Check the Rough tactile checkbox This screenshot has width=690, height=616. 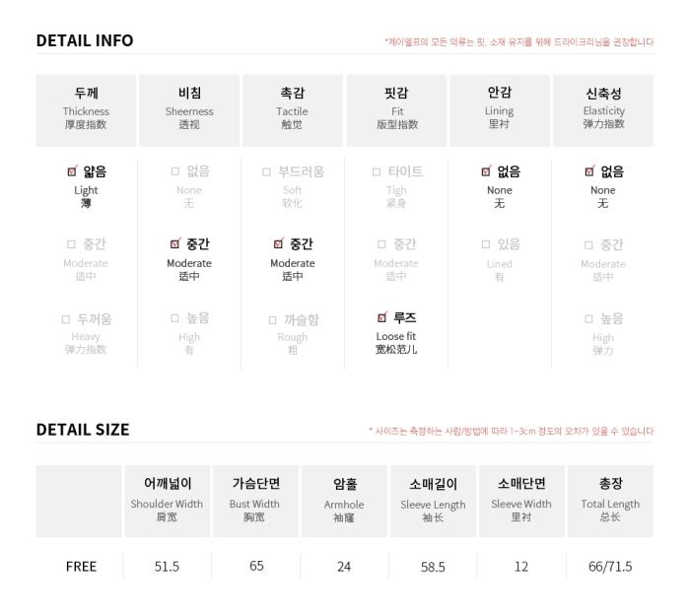coord(272,320)
